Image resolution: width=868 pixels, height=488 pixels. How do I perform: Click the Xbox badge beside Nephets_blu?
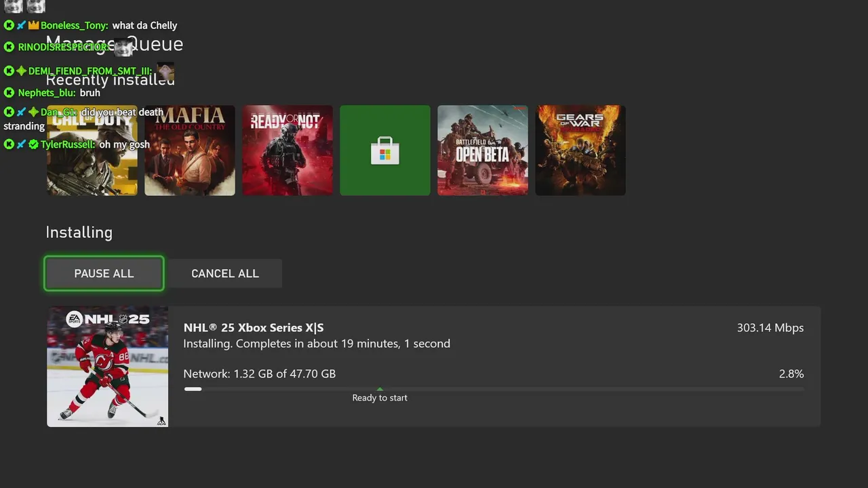coord(9,93)
